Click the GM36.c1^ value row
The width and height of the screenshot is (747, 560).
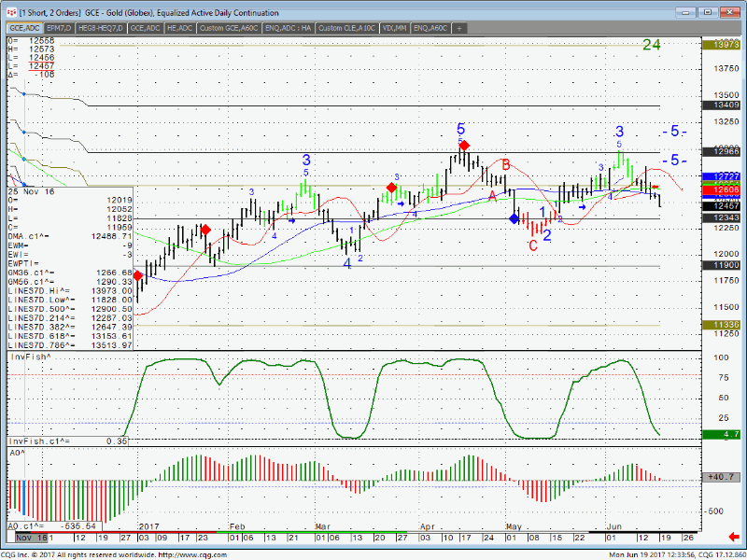(70, 273)
